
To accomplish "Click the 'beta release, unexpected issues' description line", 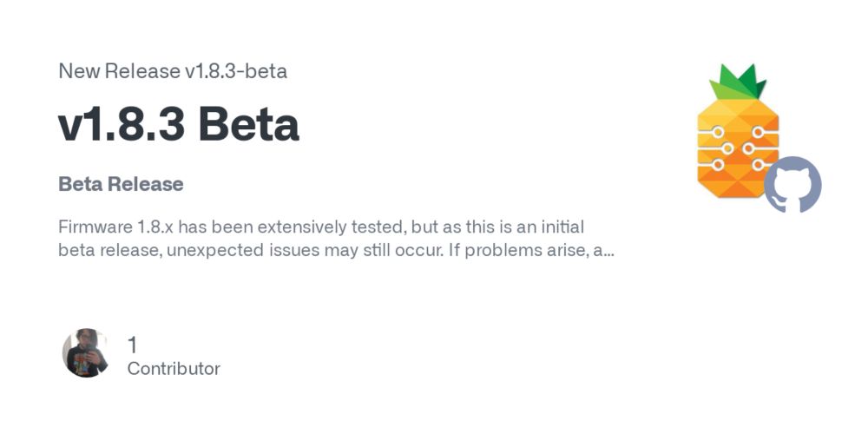I will tap(336, 250).
